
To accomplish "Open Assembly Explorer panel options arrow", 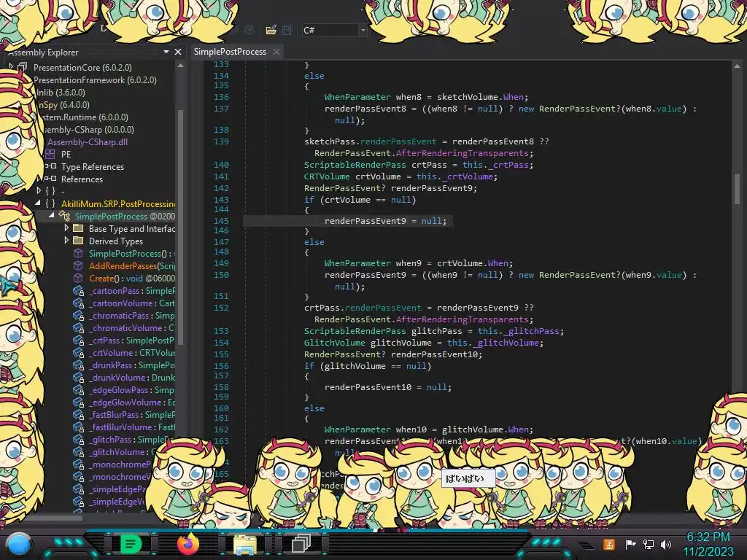I will 166,52.
